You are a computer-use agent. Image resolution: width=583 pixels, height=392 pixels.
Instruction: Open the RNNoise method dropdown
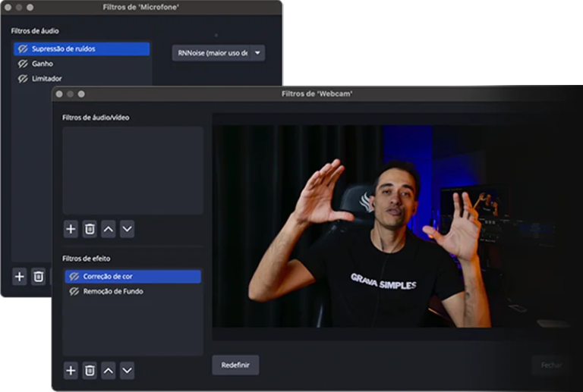click(218, 53)
